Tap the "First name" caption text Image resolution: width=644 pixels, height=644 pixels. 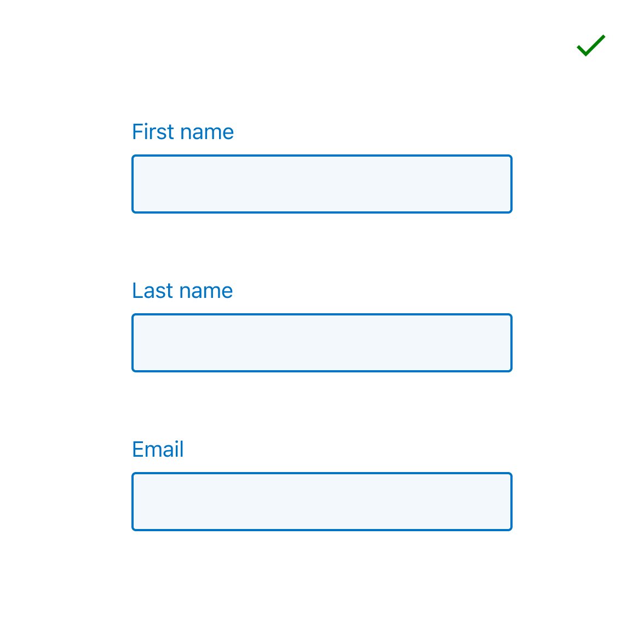click(x=183, y=132)
